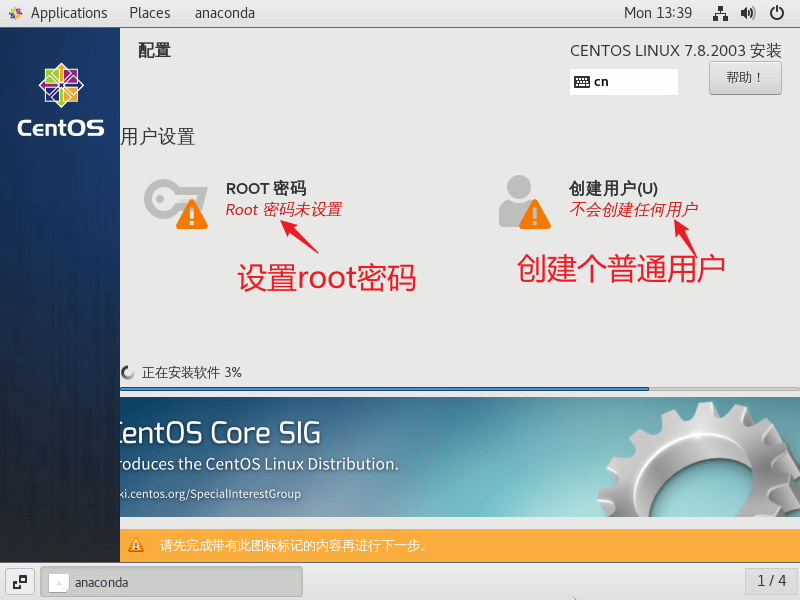Click the warning triangle in the orange bar
Image resolution: width=800 pixels, height=600 pixels.
click(x=137, y=546)
